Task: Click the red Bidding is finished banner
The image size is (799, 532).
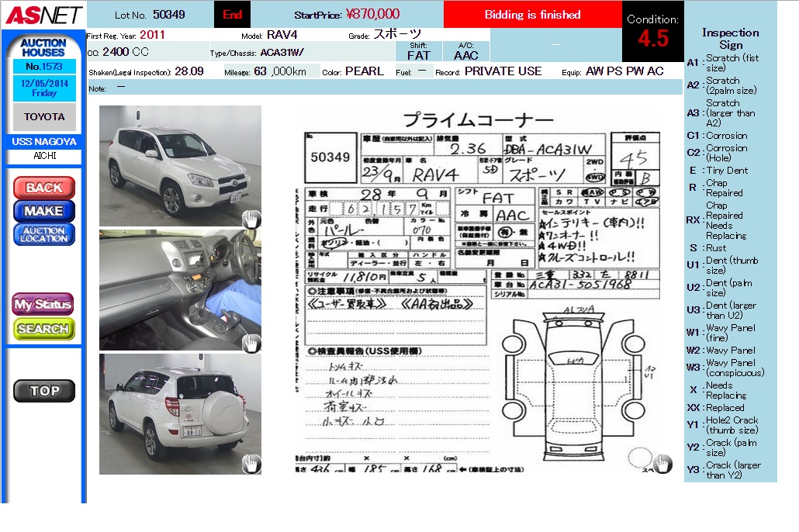Action: pyautogui.click(x=532, y=15)
